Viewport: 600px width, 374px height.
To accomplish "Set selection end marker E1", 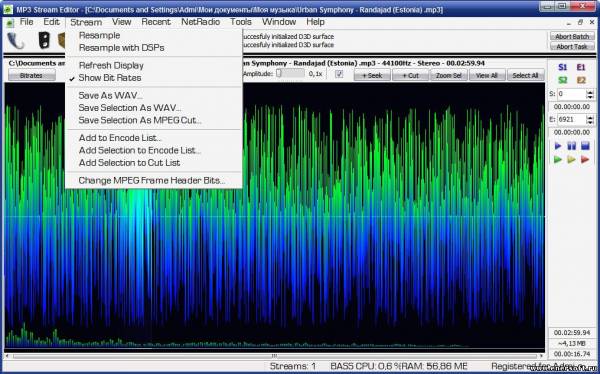I will tap(581, 68).
